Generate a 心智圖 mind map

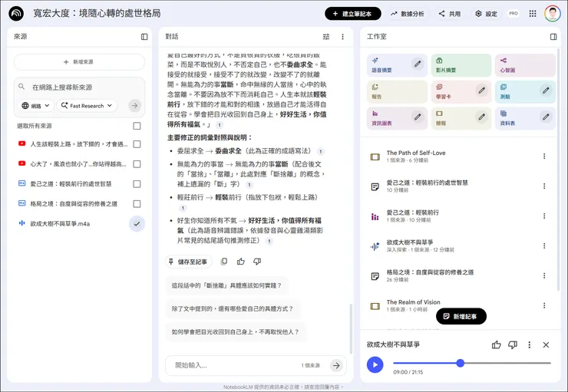tap(525, 65)
